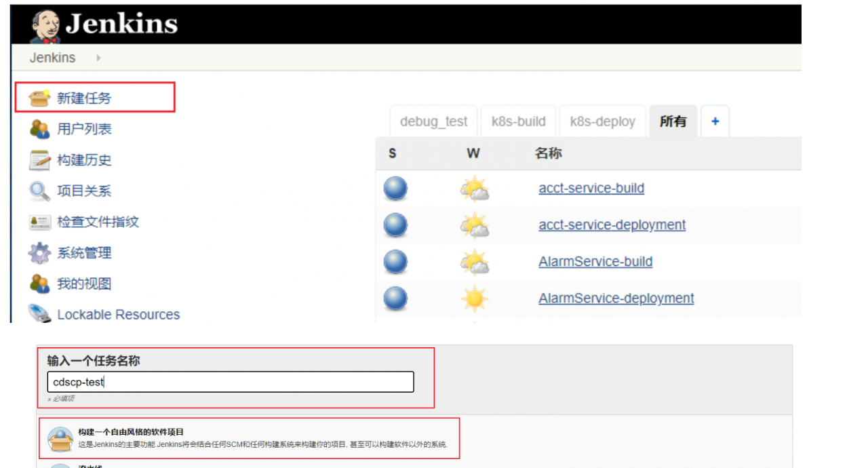Open the 我的视图 link
Viewport: 868px width, 468px height.
(x=84, y=284)
